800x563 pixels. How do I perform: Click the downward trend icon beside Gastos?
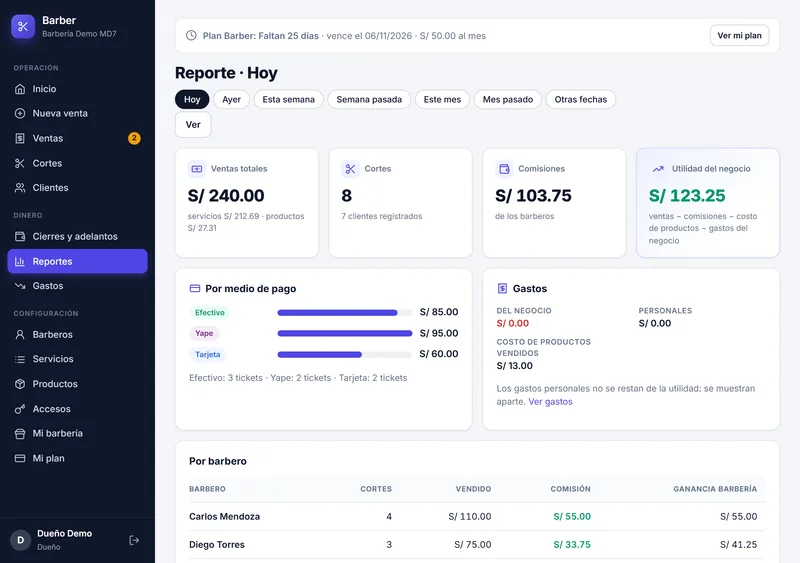tap(20, 286)
